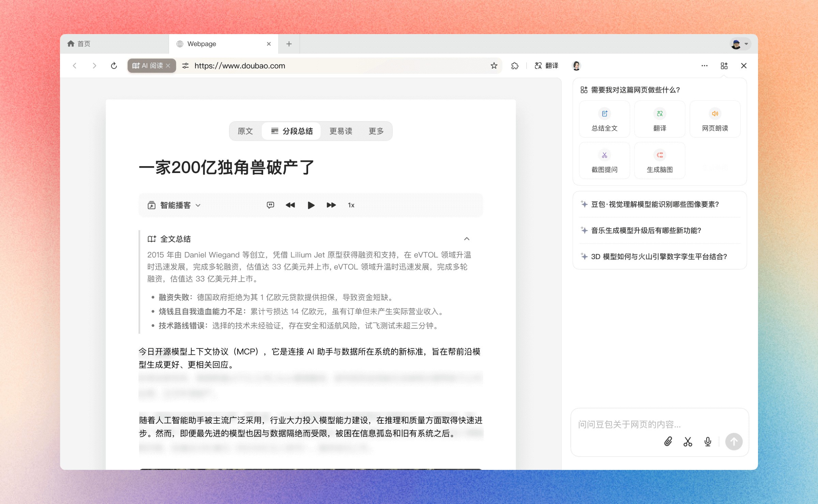Open the sidebar apps grid icon
This screenshot has height=504, width=818.
[724, 66]
